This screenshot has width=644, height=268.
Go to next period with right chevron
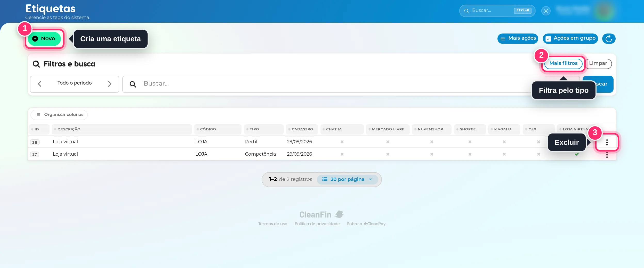tap(110, 84)
